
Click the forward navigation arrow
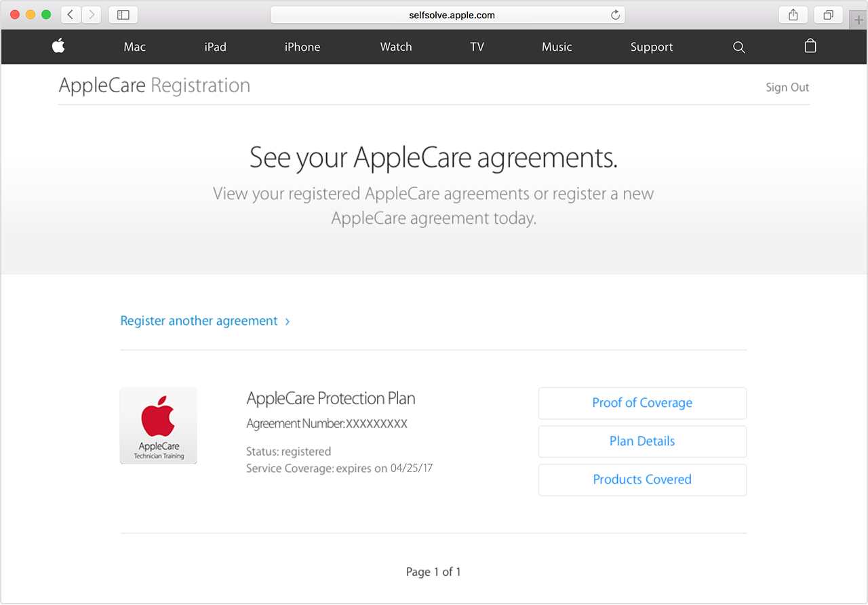click(x=91, y=14)
